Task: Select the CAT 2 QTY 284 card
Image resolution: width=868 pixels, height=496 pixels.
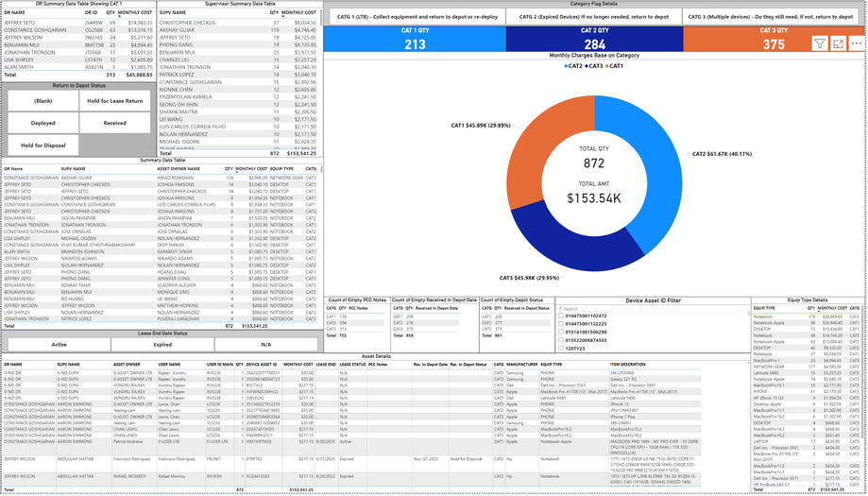Action: click(594, 40)
